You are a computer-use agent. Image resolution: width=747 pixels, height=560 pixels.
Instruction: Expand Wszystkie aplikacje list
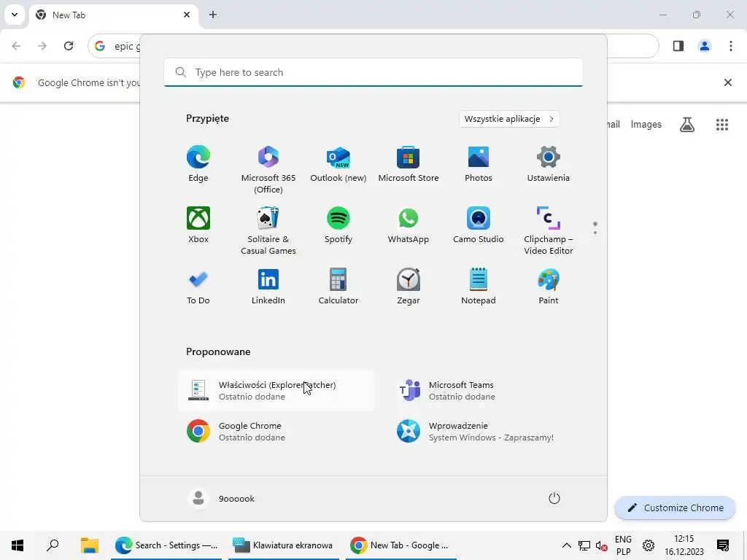pyautogui.click(x=509, y=119)
